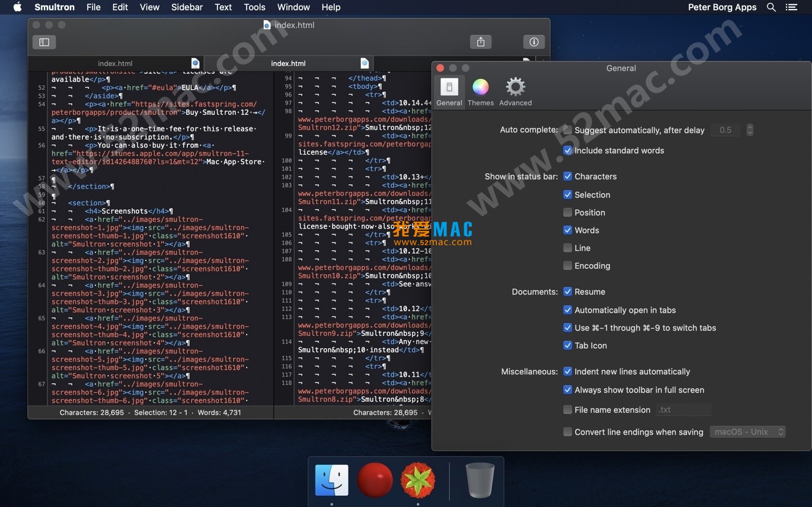Toggle Characters in status bar

(567, 177)
